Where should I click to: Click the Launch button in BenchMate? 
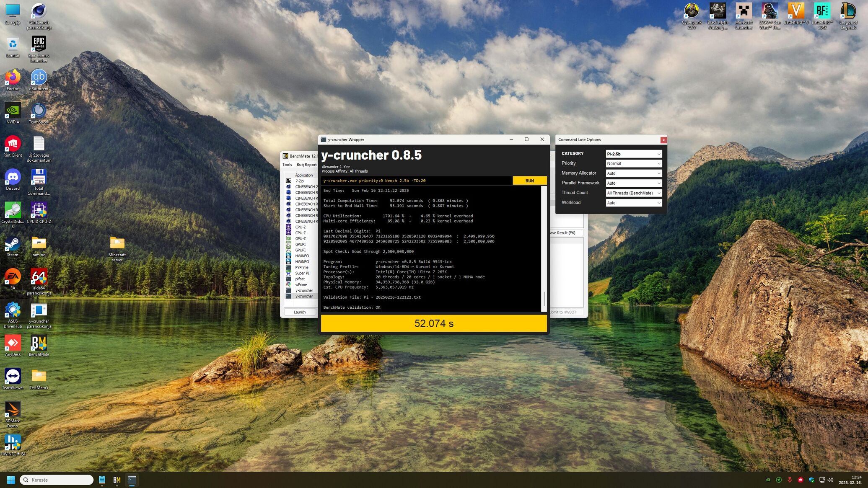coord(300,312)
